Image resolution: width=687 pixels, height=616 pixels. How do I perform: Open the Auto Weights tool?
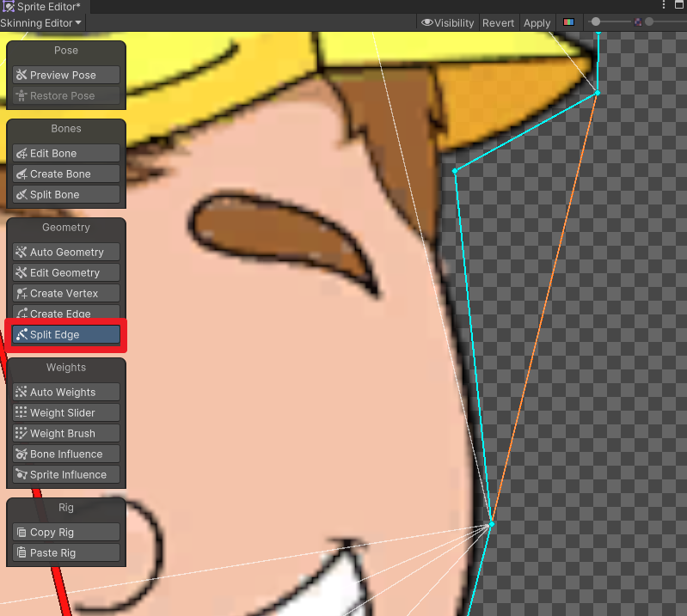(x=66, y=392)
